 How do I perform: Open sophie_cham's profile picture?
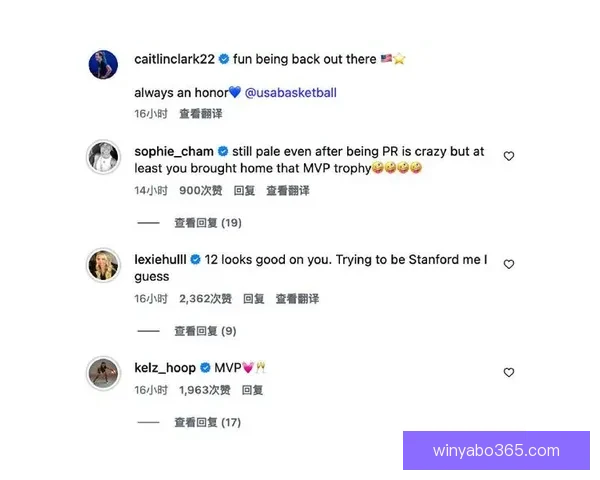[x=103, y=157]
